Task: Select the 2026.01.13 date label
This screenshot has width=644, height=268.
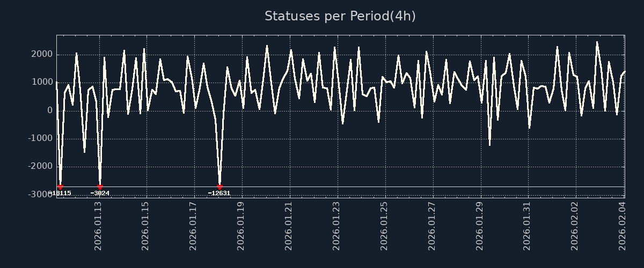Action: coord(98,226)
